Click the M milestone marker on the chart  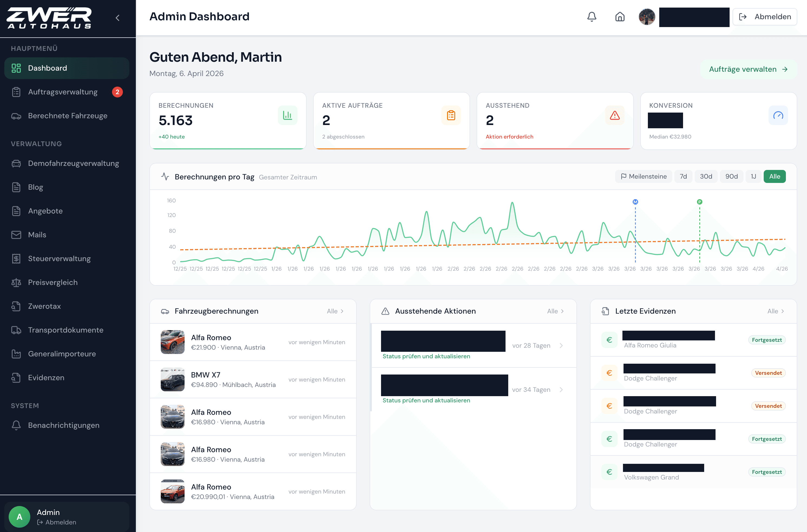635,202
